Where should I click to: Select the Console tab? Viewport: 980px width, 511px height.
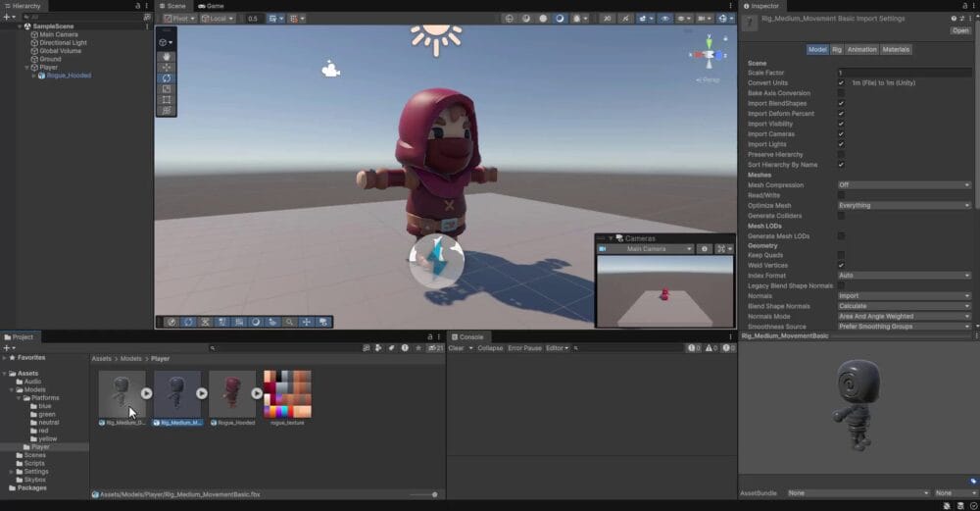467,336
